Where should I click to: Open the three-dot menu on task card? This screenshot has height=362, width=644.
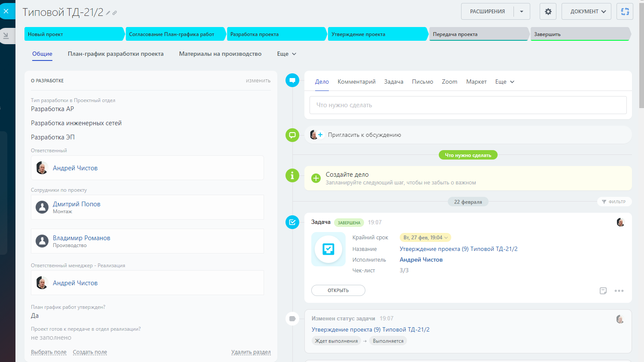[x=619, y=291]
